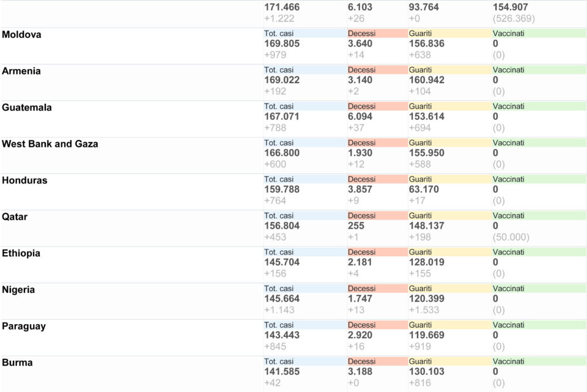Image resolution: width=587 pixels, height=392 pixels.
Task: Click the 526.369 vaccinated figure at top
Action: point(514,18)
